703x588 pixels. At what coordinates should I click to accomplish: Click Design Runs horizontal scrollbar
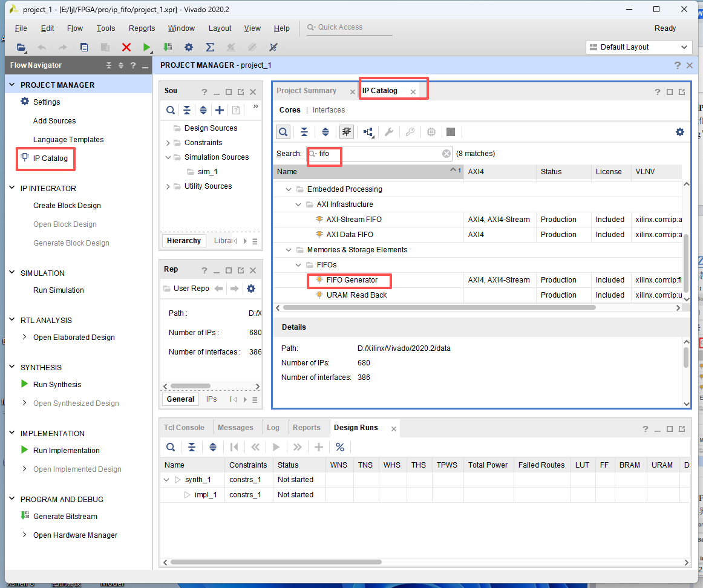coord(276,562)
